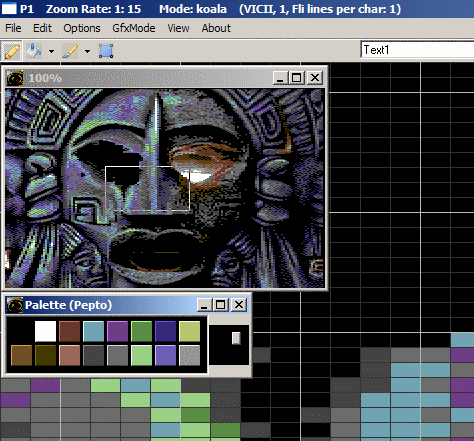Open the brush tool dropdown arrow

(87, 51)
